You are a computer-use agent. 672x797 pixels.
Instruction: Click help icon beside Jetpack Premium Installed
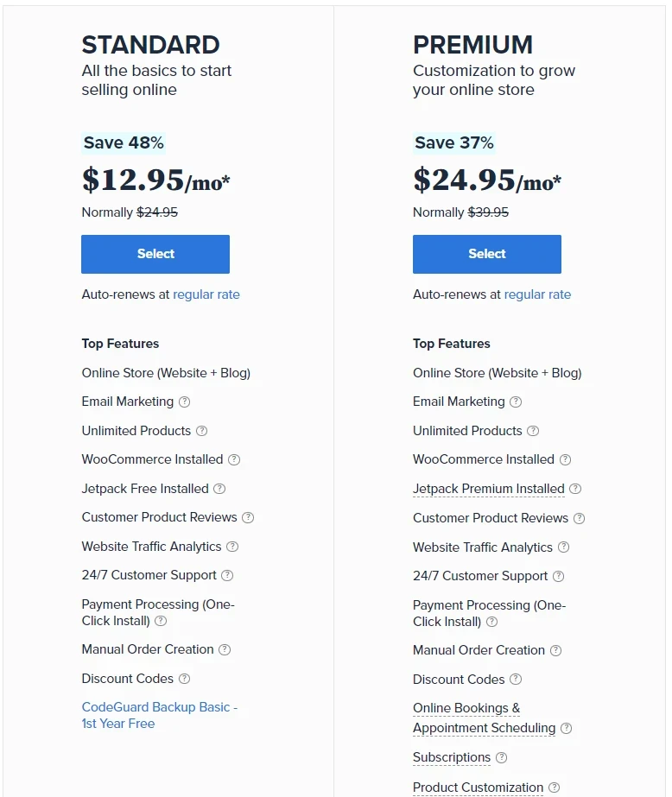pos(575,489)
